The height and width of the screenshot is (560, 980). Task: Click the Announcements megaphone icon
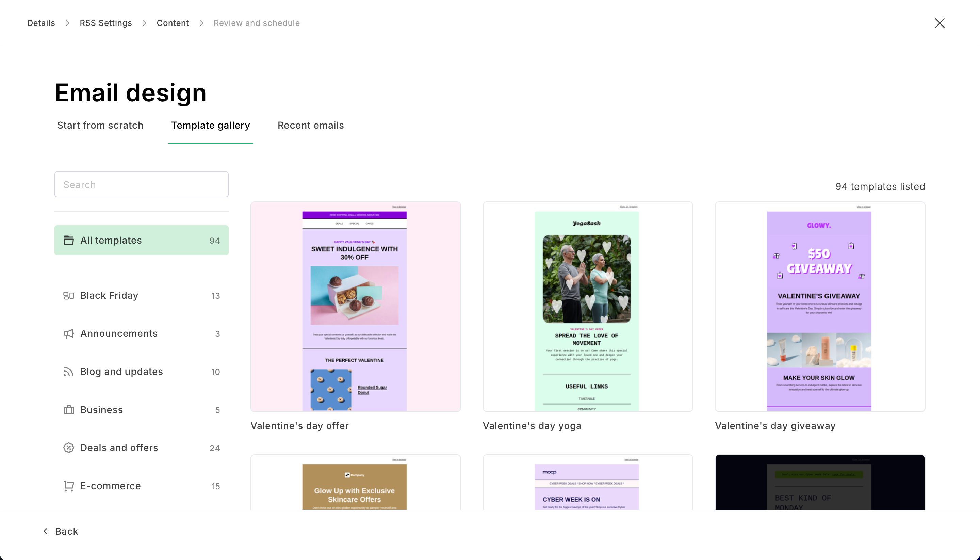point(68,333)
